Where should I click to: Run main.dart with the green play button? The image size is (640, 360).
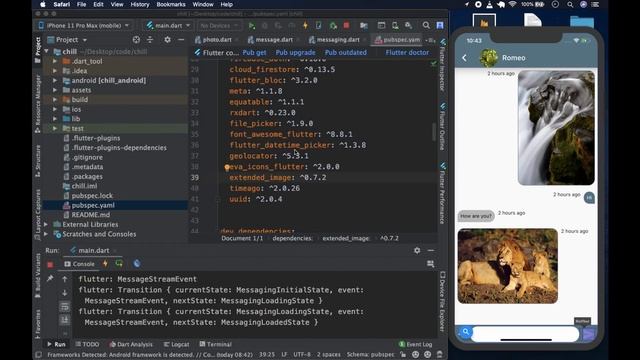pyautogui.click(x=251, y=26)
